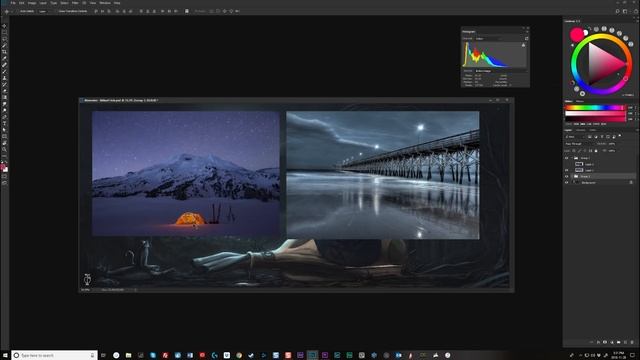The height and width of the screenshot is (360, 640).
Task: Click the search icon in options bar
Action: 617,11
